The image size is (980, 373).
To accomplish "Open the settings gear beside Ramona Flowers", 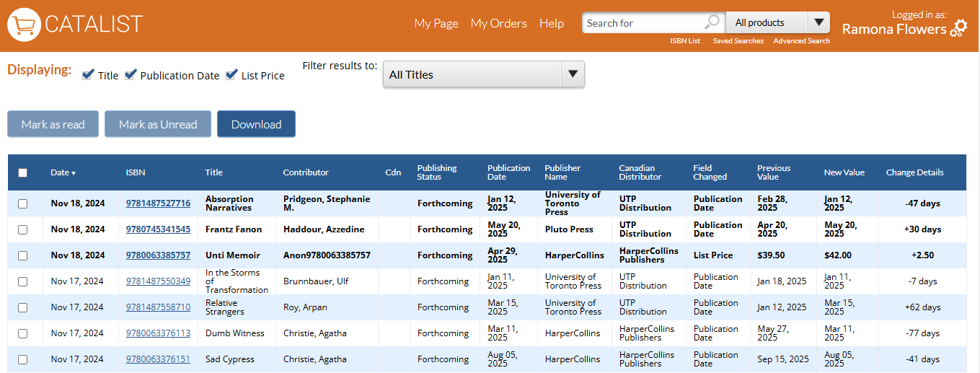I will (x=958, y=29).
